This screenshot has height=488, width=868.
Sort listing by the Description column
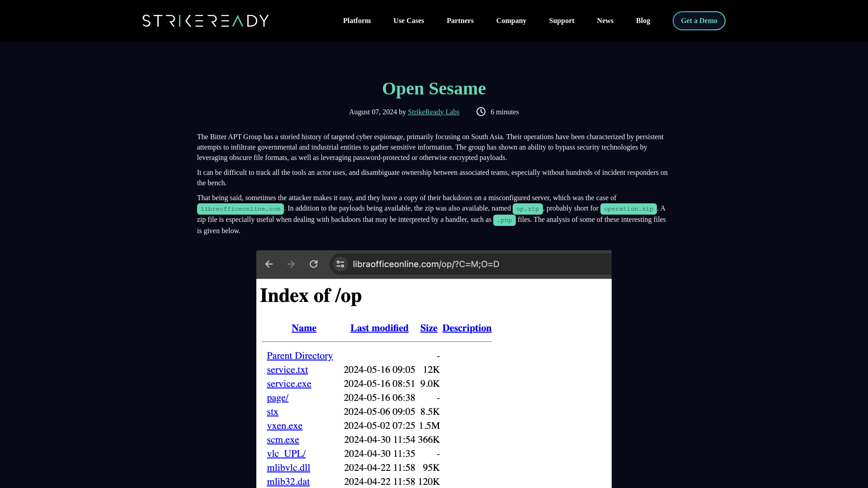point(467,328)
